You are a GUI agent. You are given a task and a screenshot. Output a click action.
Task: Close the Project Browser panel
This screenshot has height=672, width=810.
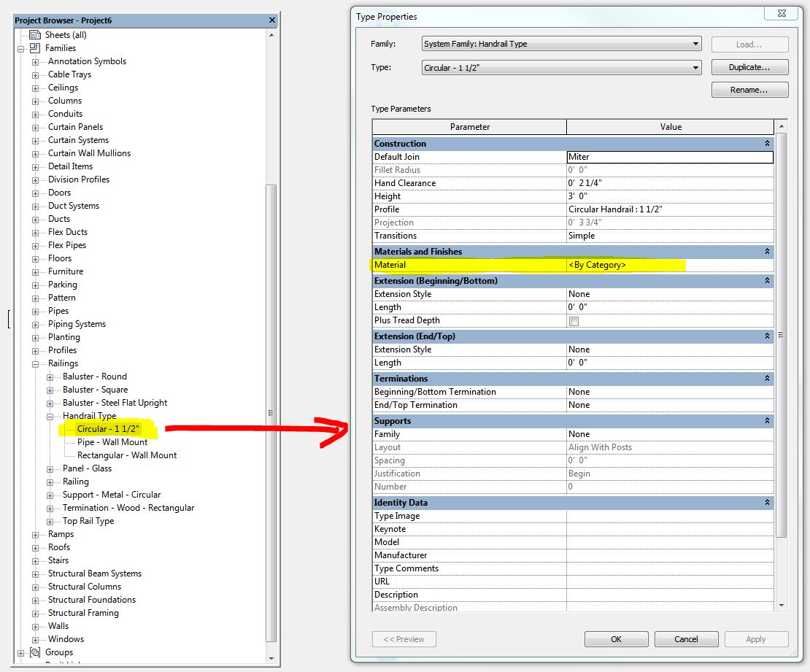272,20
